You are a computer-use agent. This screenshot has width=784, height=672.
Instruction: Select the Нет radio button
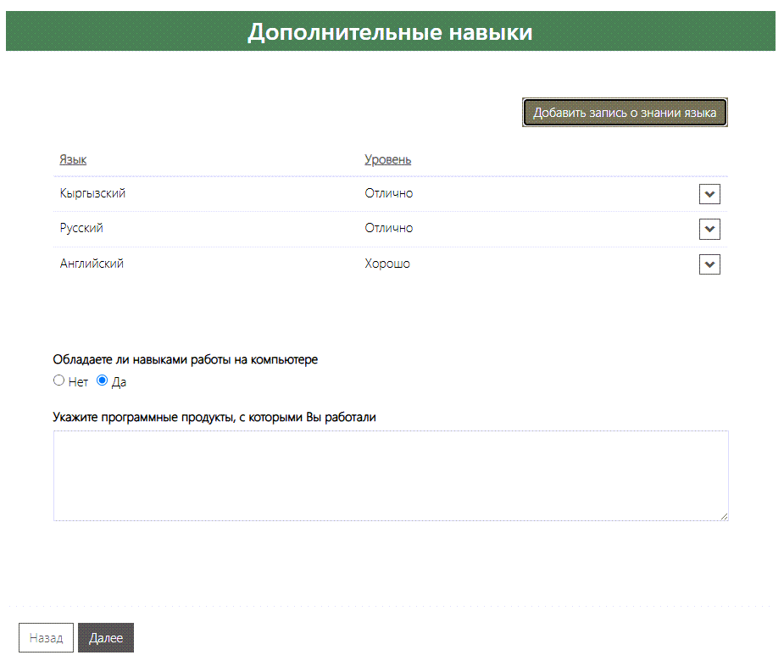tap(58, 380)
